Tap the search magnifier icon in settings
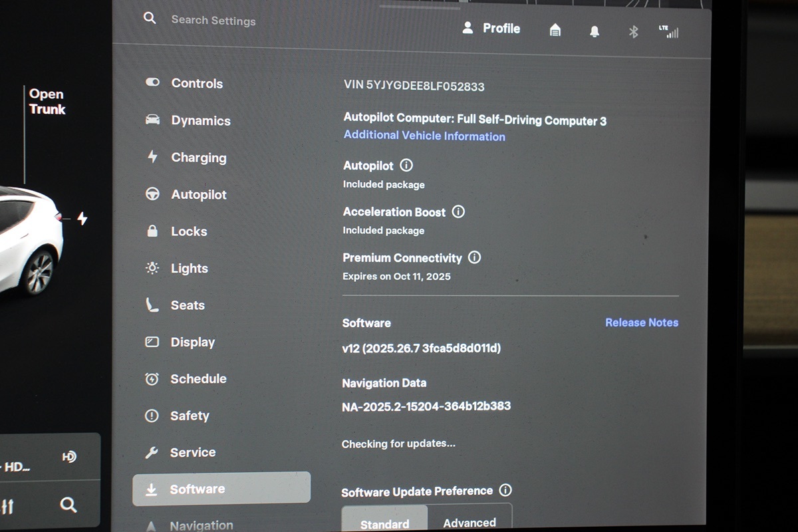Screen dimensions: 798x532 (x=150, y=19)
